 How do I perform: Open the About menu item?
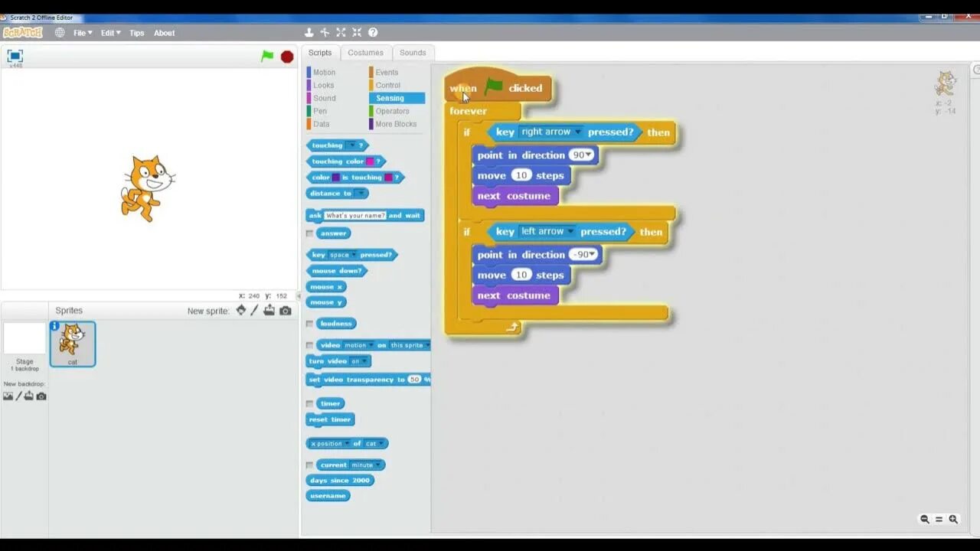point(164,33)
